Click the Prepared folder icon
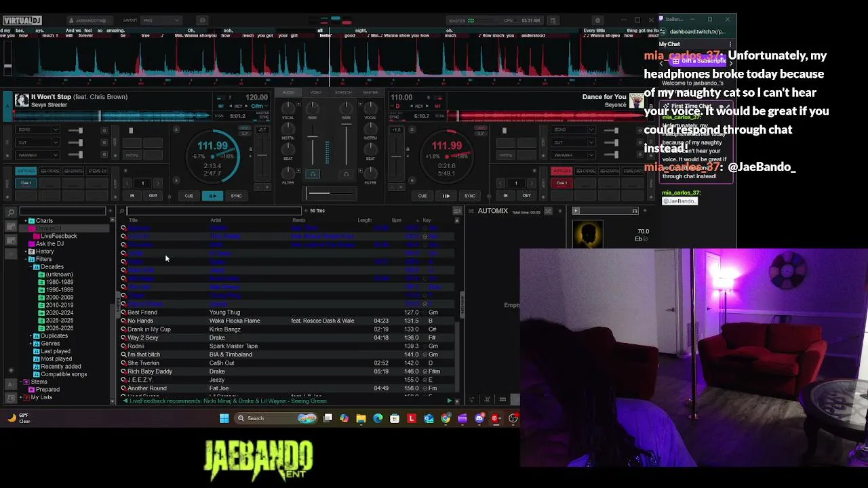This screenshot has height=488, width=868. pos(31,390)
